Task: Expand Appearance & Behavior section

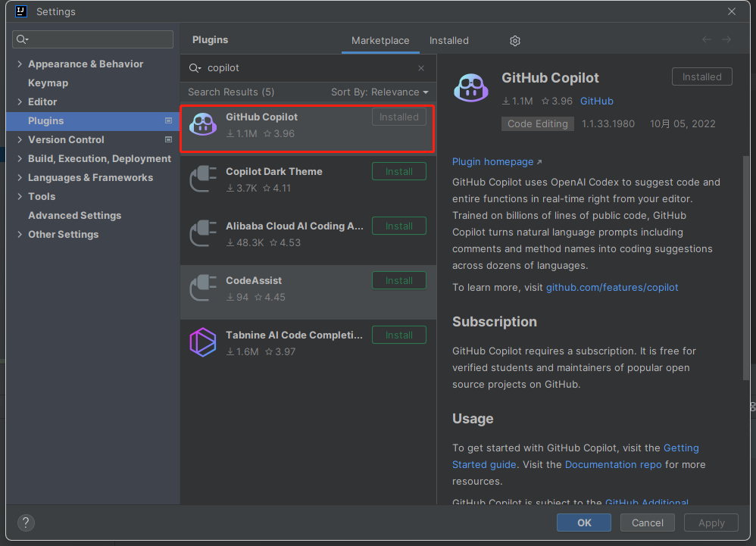Action: coord(20,64)
